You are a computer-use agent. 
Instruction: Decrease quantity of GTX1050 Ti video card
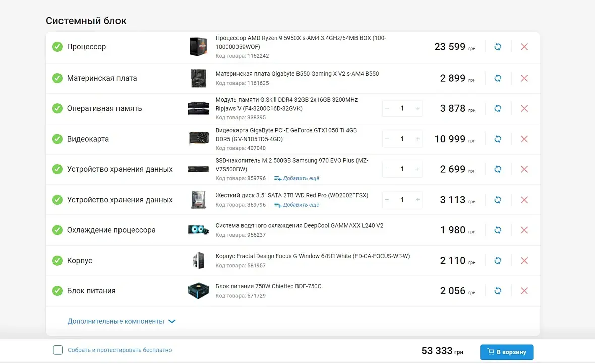coord(387,139)
